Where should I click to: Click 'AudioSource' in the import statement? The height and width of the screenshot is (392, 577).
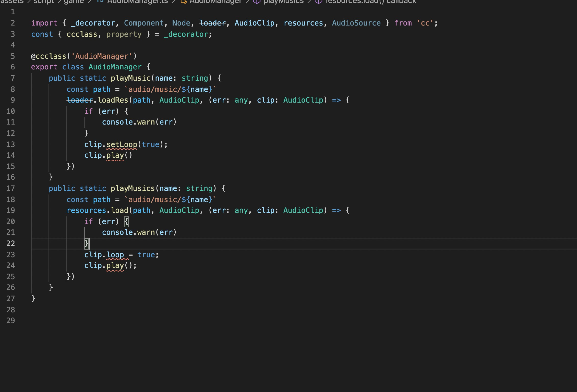[x=356, y=23]
